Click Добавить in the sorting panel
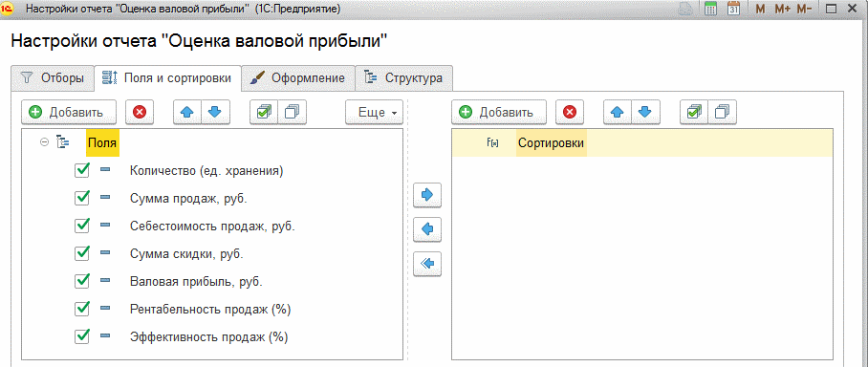The width and height of the screenshot is (868, 367). [499, 113]
